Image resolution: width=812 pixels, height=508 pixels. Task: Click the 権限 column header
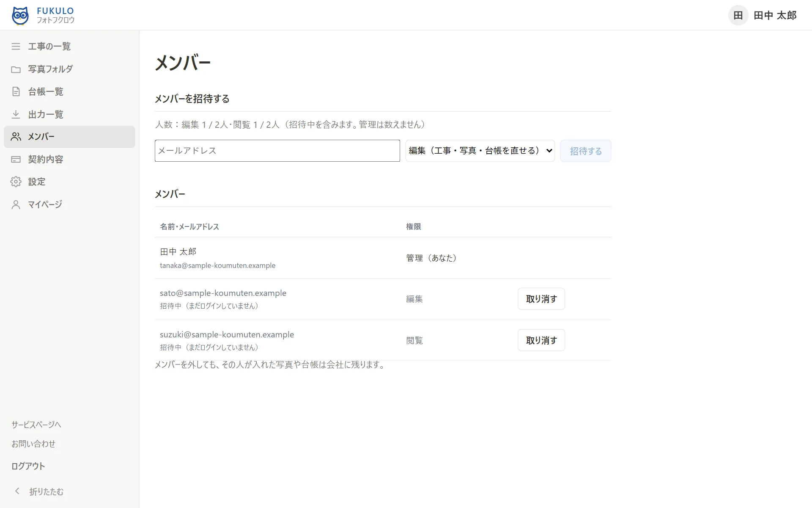point(414,226)
